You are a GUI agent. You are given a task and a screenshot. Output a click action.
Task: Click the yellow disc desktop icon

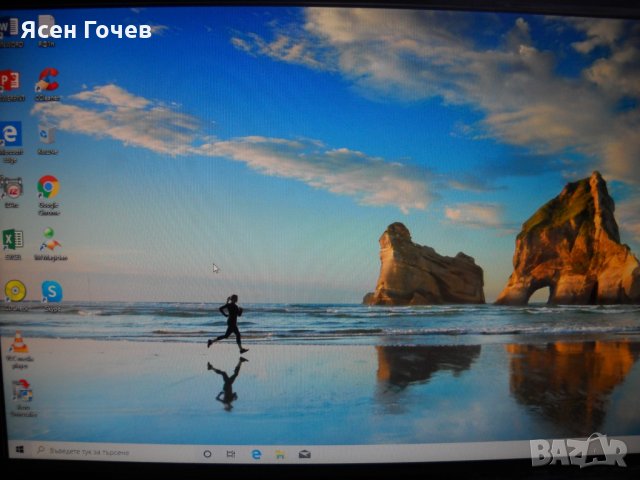(x=15, y=291)
